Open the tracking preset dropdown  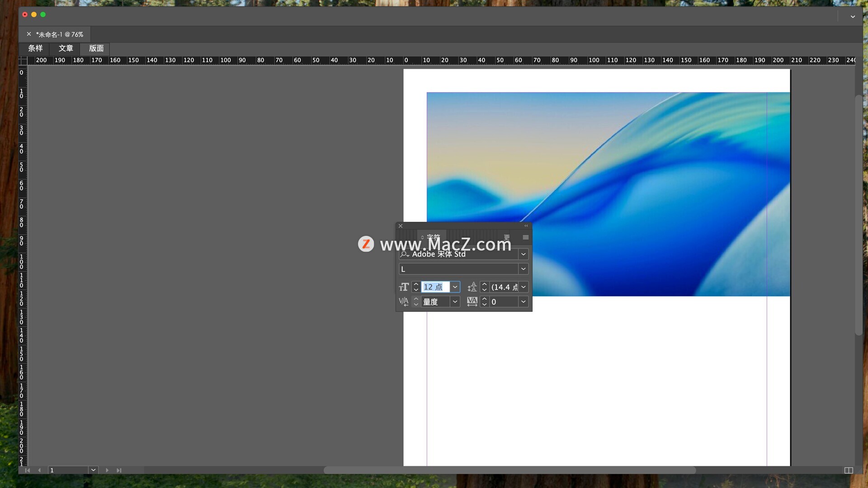tap(523, 302)
